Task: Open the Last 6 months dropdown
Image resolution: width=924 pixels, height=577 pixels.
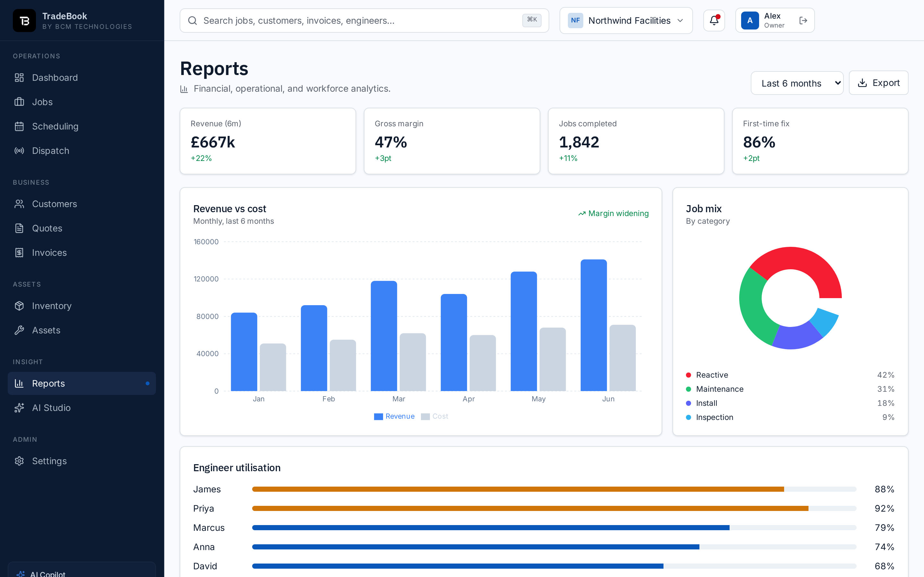Action: [797, 83]
